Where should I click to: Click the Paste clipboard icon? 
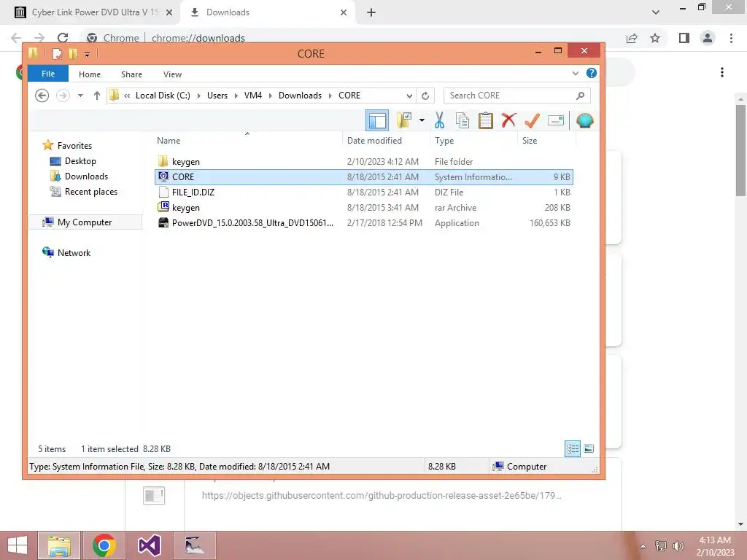click(x=485, y=120)
